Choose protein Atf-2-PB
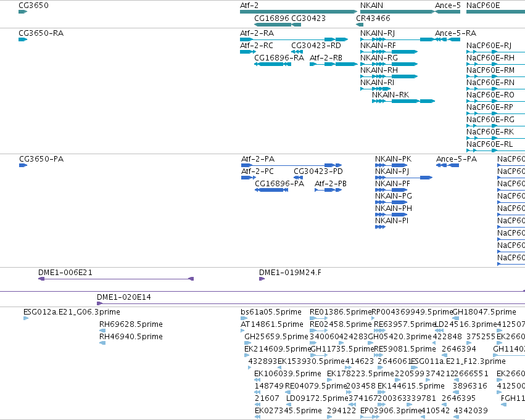This screenshot has width=525, height=420. coord(331,183)
